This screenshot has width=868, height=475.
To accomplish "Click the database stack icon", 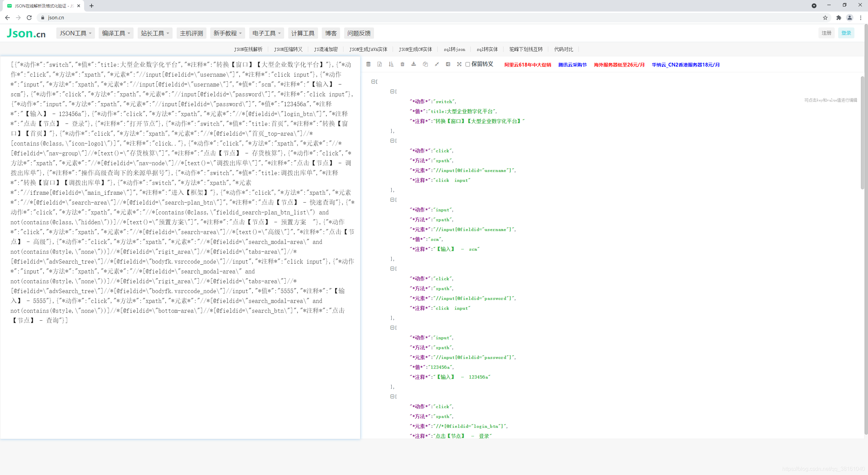I will point(368,64).
